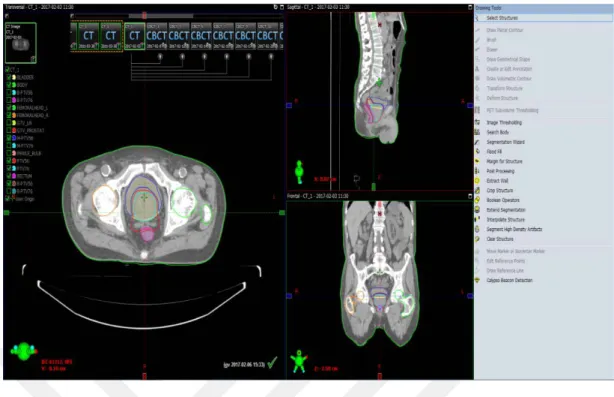Screen dimensions: 614x397
Task: Click the GTV_LN yellow color swatch
Action: click(14, 123)
